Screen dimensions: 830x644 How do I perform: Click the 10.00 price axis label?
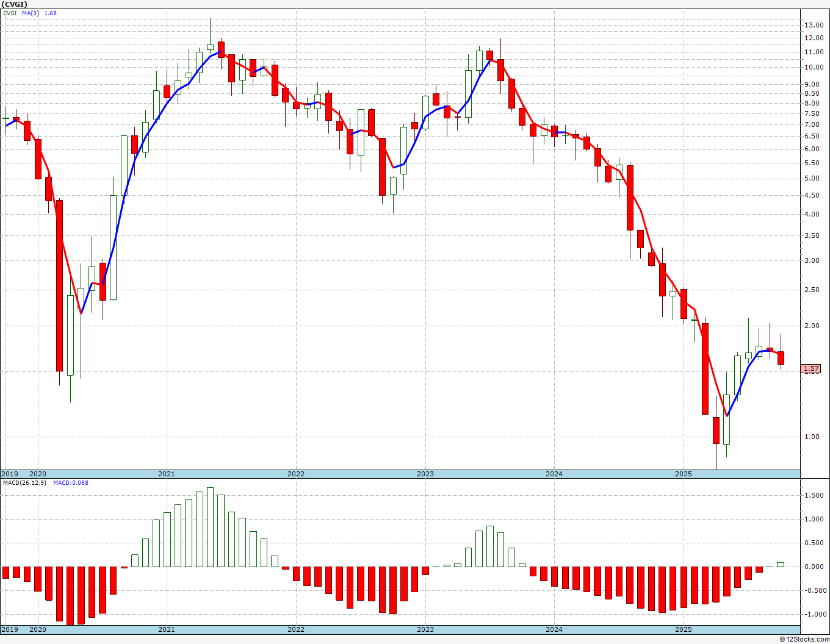[x=814, y=67]
